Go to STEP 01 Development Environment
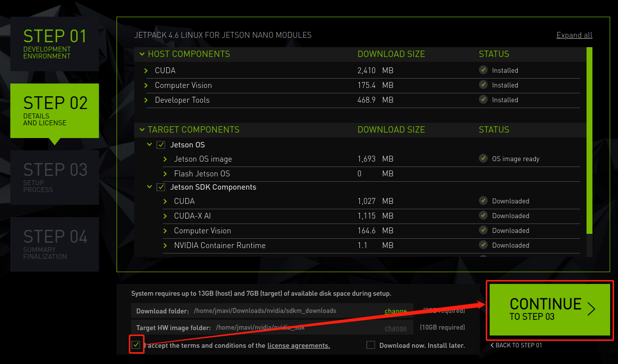Viewport: 618px width, 364px height. click(55, 44)
